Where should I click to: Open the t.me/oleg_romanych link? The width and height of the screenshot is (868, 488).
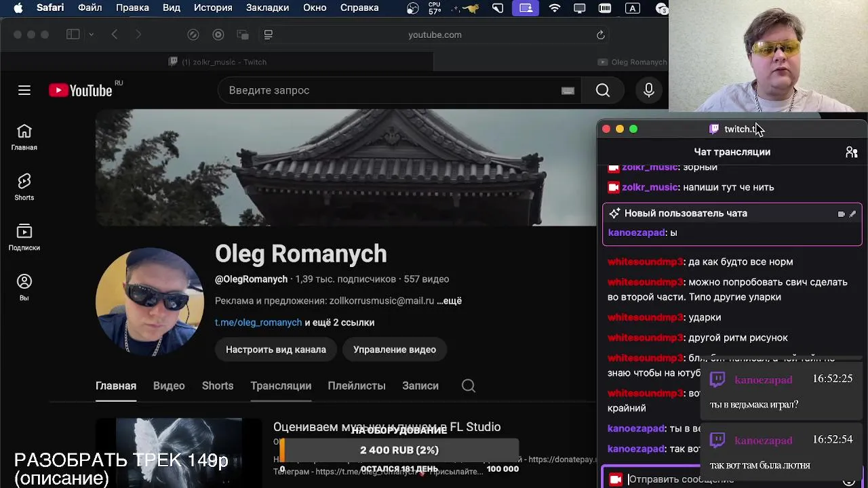click(x=258, y=323)
